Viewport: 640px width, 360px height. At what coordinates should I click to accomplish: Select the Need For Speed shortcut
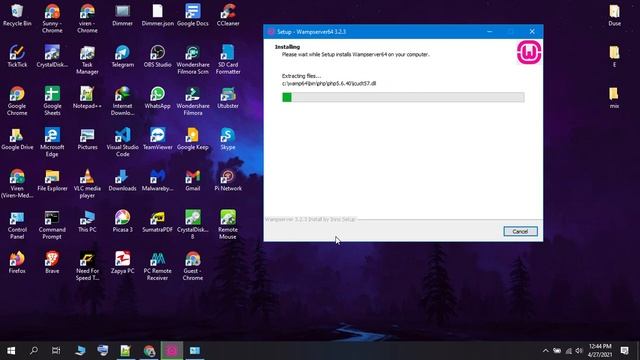pos(87,267)
